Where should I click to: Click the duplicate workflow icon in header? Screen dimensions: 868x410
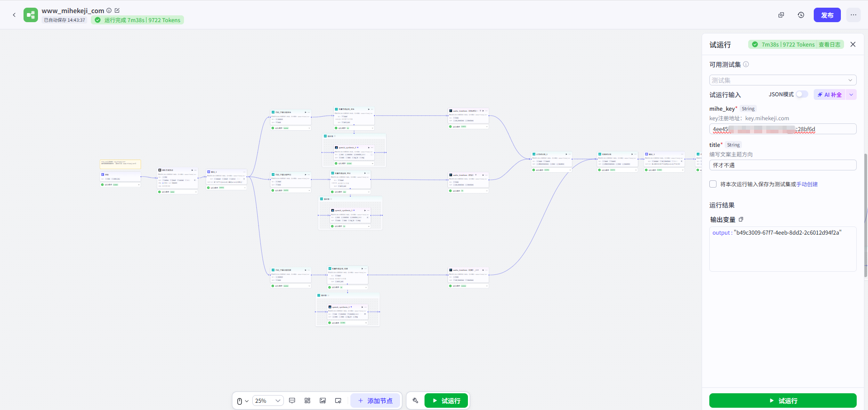click(781, 15)
